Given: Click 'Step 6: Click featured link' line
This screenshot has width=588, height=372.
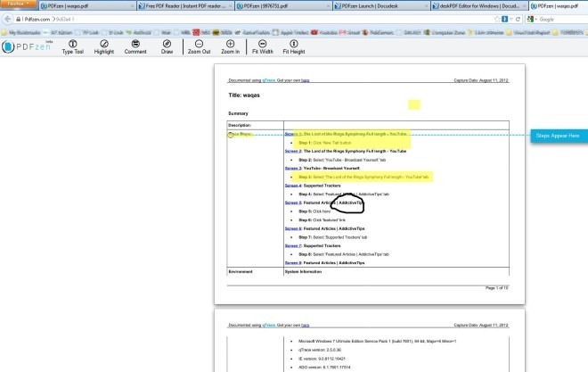Looking at the screenshot, I should tap(323, 220).
